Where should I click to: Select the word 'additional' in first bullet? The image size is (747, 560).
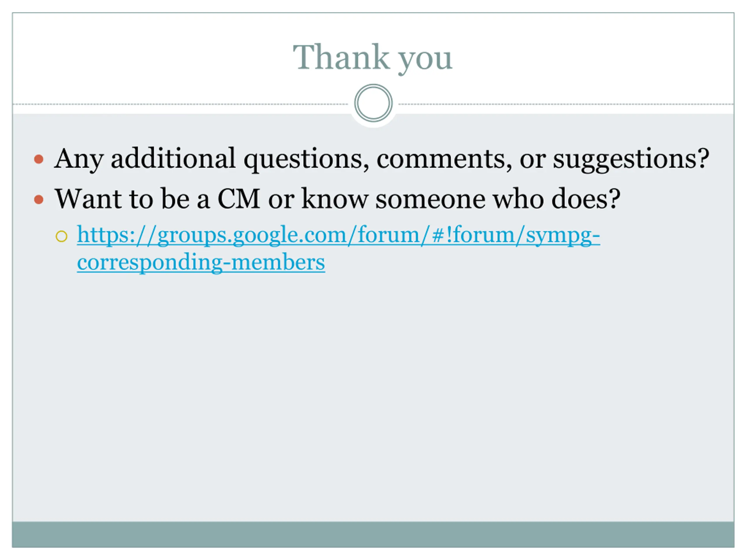tap(173, 159)
